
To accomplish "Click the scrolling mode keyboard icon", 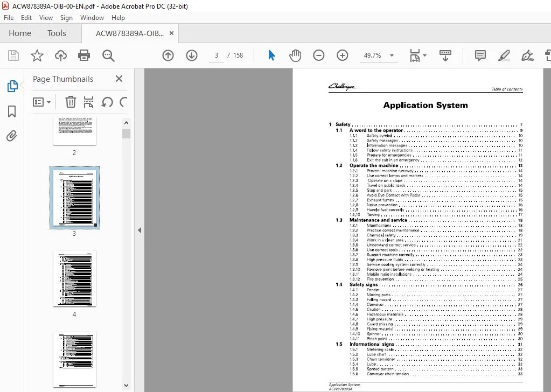I will pos(445,55).
